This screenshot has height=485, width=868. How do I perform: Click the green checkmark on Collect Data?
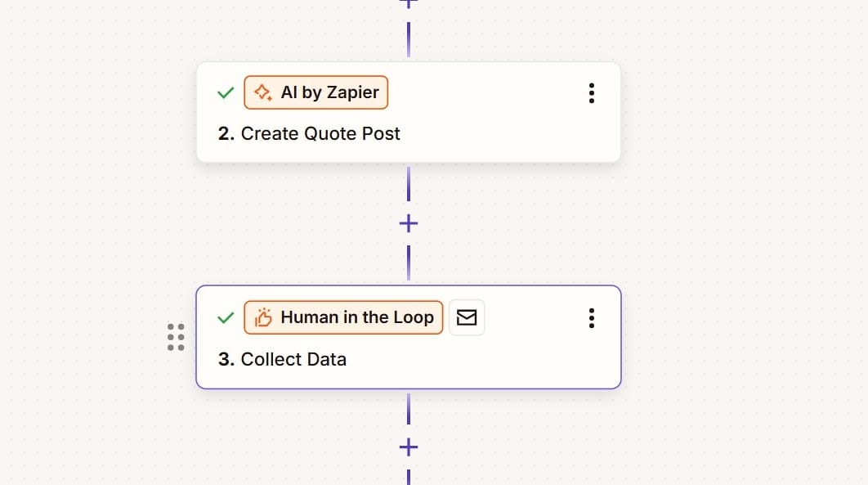click(226, 317)
